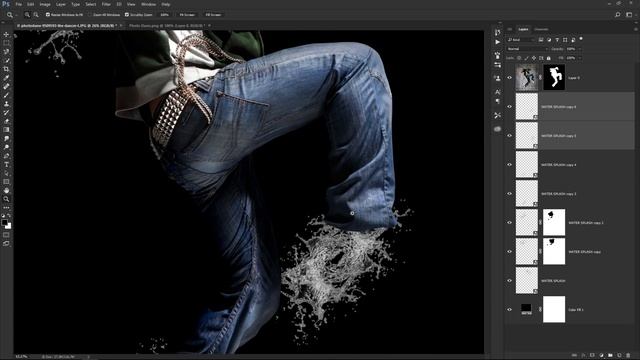The width and height of the screenshot is (640, 360).
Task: Open the Zoom tool preset picker arrow
Action: [x=16, y=15]
